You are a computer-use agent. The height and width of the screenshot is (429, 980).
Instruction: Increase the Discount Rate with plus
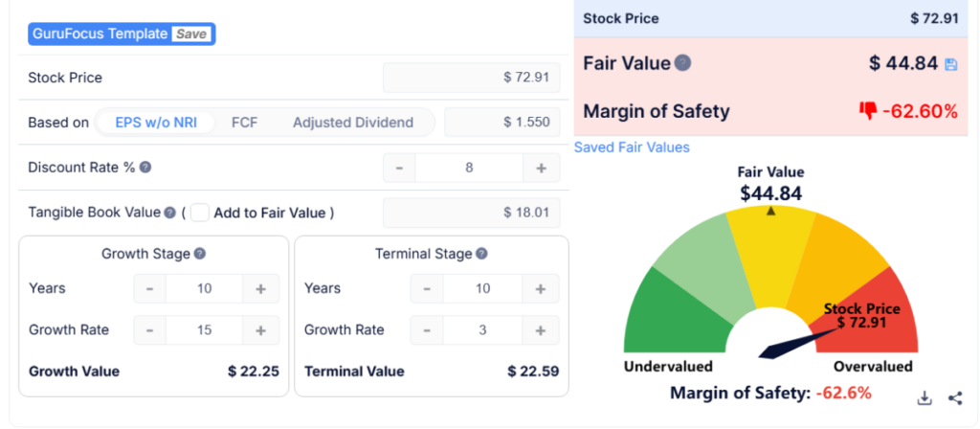coord(541,168)
